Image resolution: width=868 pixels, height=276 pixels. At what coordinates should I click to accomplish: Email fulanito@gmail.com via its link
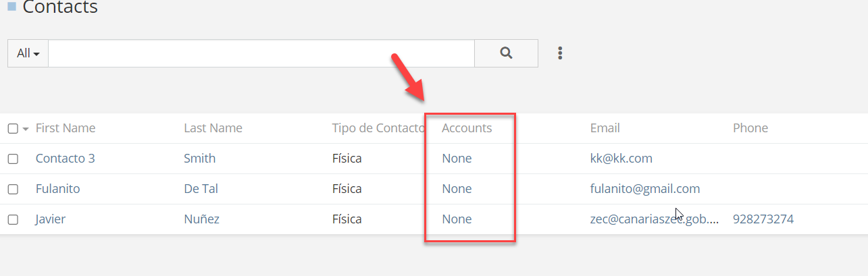[644, 189]
